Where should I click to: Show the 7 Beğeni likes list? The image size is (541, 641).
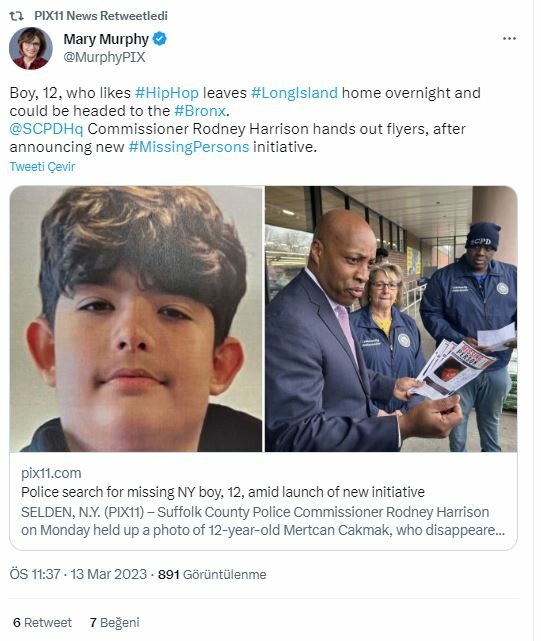(114, 623)
